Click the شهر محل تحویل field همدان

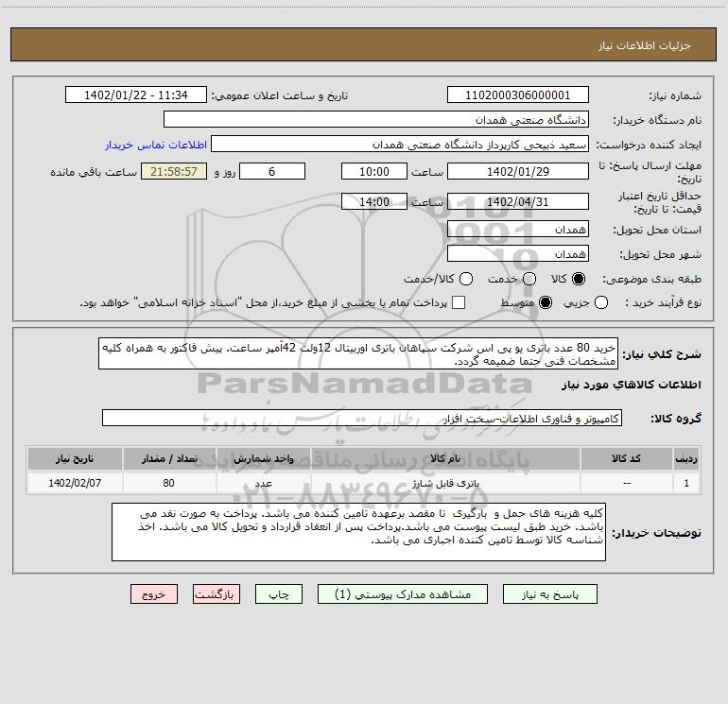[x=518, y=253]
